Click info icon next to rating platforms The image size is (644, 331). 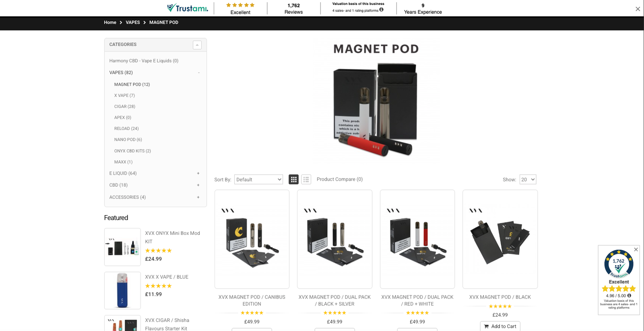click(x=382, y=10)
